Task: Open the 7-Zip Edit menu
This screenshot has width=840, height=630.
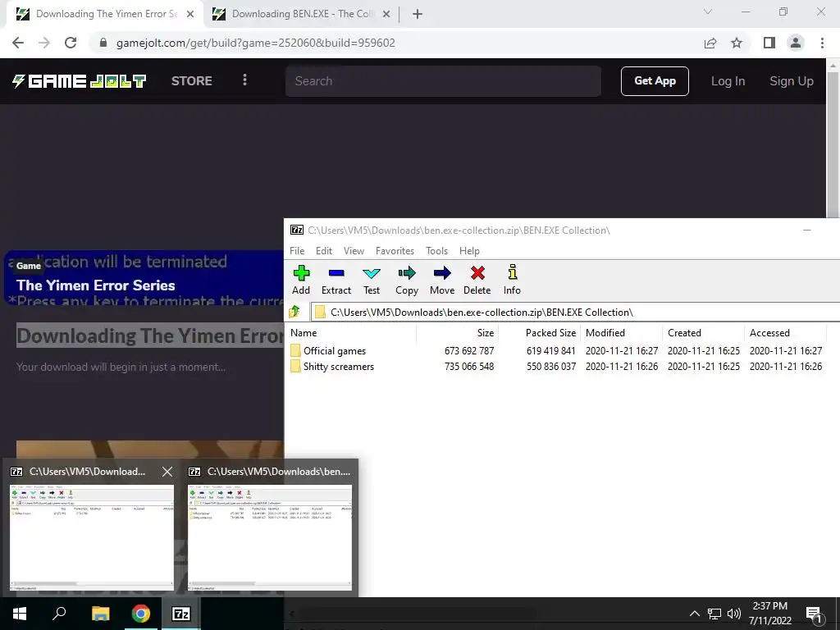Action: tap(323, 251)
